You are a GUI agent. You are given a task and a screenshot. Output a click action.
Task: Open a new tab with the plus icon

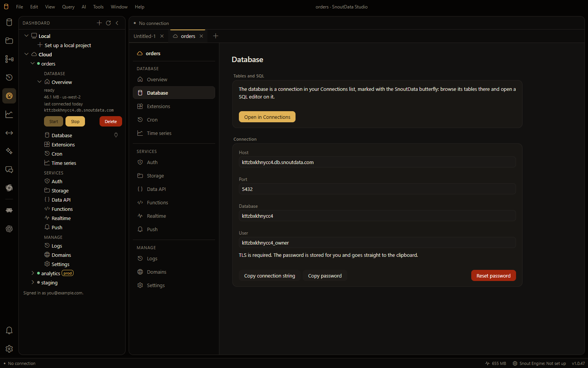click(216, 36)
